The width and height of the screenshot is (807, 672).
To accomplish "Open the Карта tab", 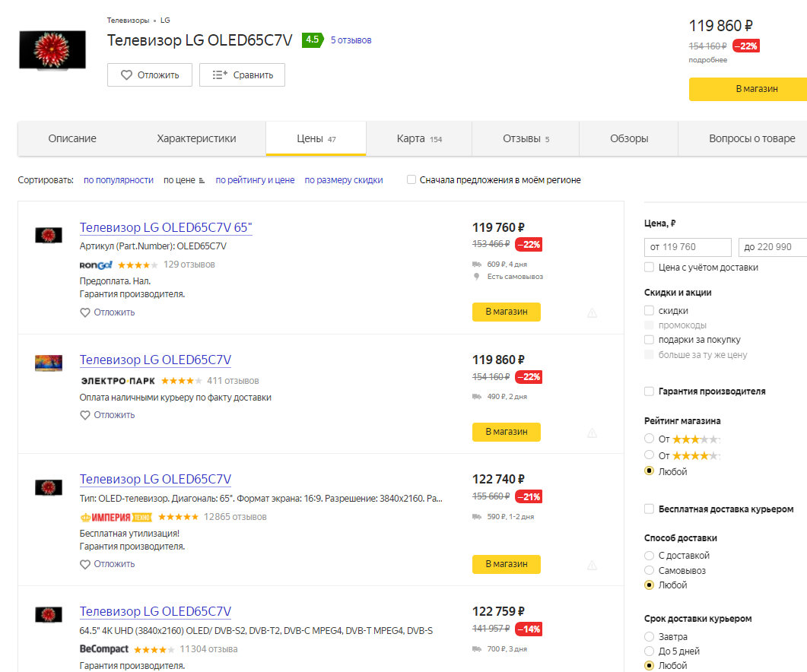I will click(x=418, y=138).
